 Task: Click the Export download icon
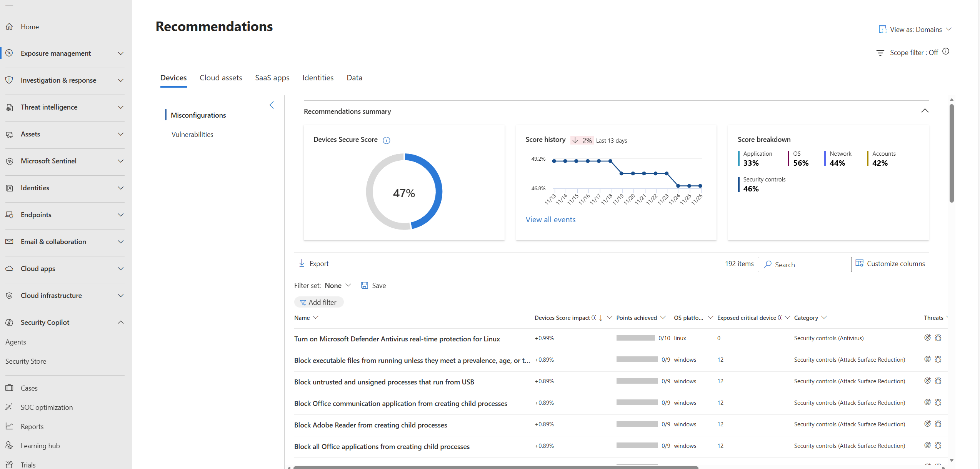[x=302, y=263]
